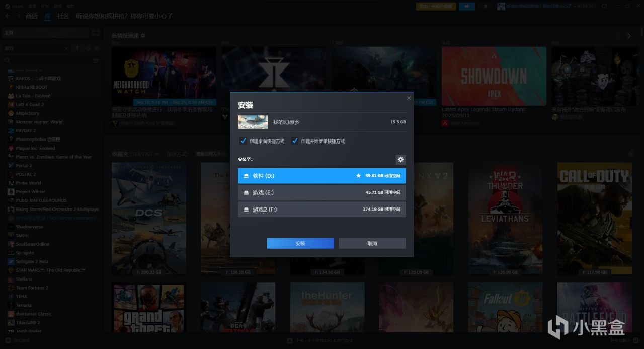Open the 帮助 menu
Screen dimensions: 644x349
70,6
